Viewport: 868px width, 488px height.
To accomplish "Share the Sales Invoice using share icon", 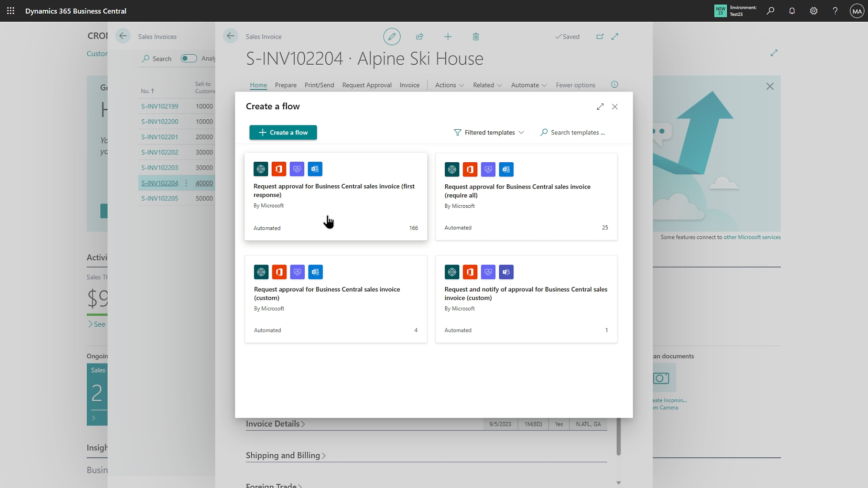I will pyautogui.click(x=420, y=36).
